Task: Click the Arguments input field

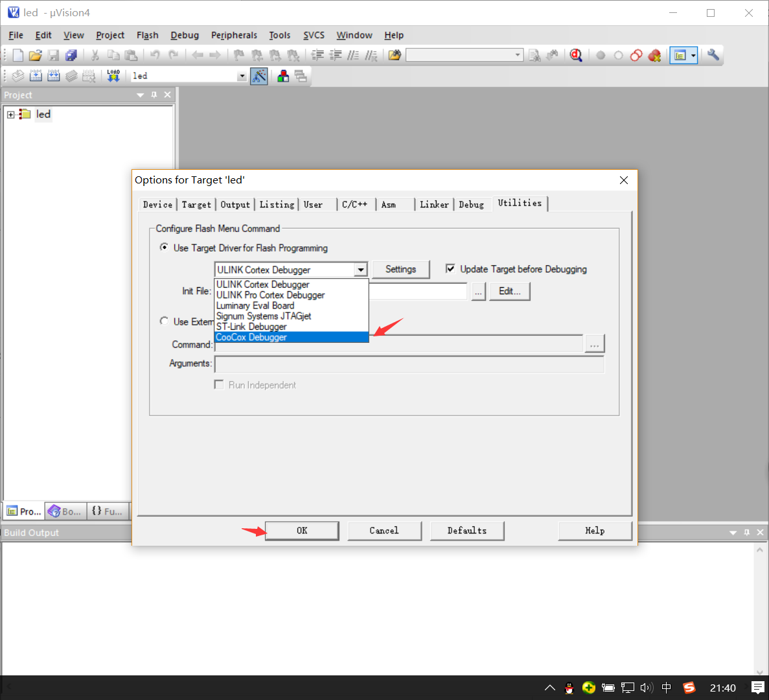Action: (409, 364)
